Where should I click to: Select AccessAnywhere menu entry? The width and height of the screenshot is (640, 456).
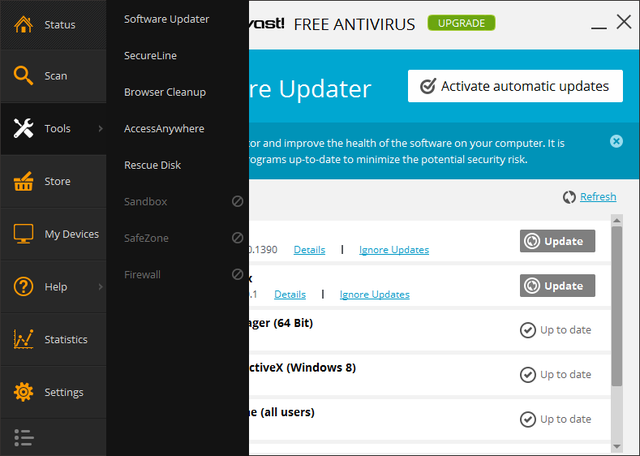pyautogui.click(x=164, y=129)
